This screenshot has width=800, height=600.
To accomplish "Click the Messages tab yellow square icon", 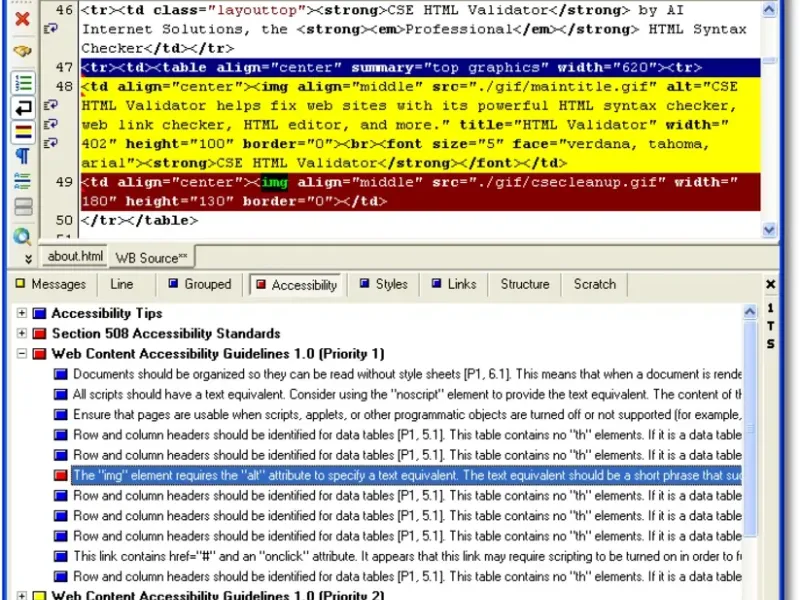I will coord(20,283).
